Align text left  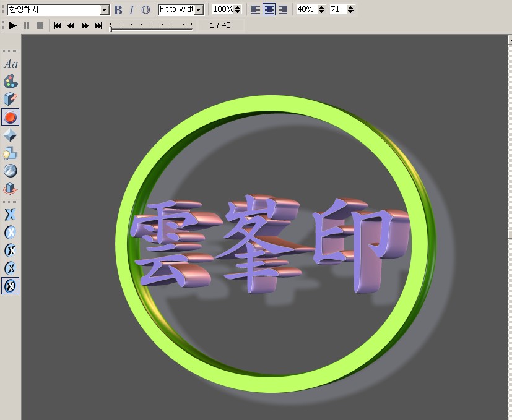pos(256,9)
